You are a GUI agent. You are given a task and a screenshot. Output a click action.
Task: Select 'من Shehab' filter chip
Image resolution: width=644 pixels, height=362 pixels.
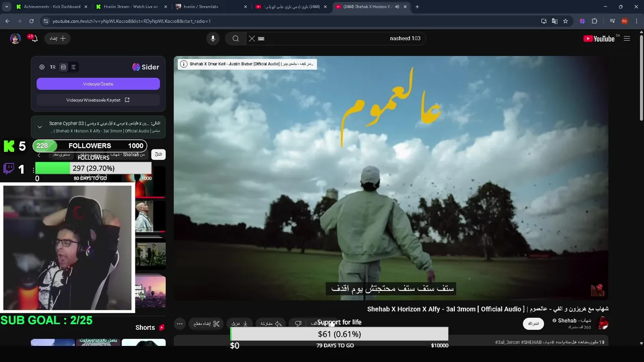[x=127, y=154]
